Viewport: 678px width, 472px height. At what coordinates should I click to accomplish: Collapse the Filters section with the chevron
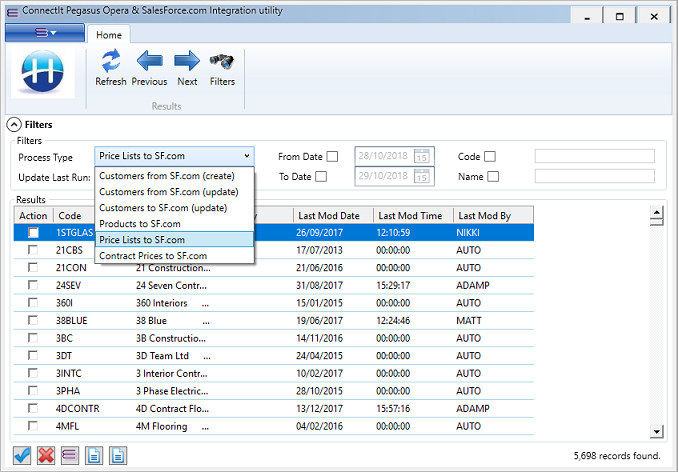(14, 125)
